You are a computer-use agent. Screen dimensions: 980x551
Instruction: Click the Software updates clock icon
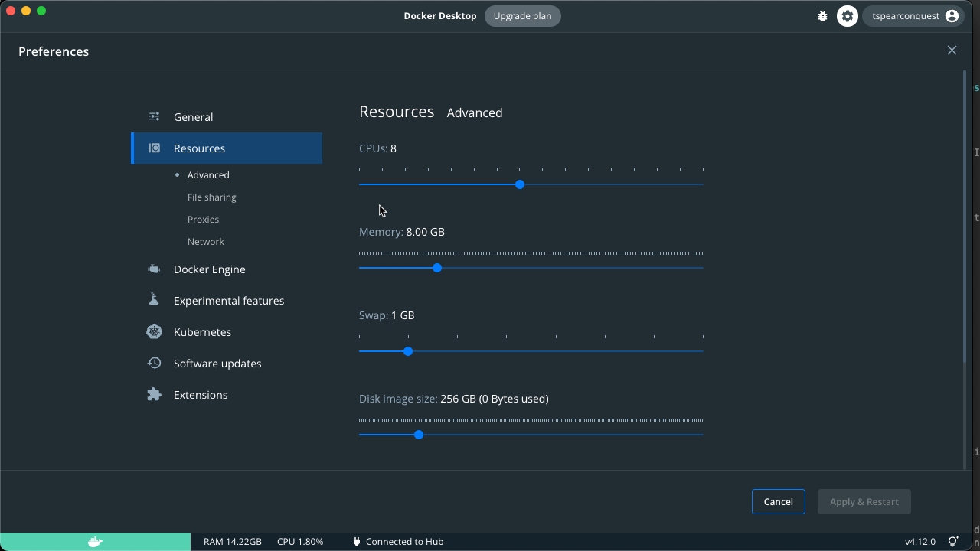pos(153,363)
